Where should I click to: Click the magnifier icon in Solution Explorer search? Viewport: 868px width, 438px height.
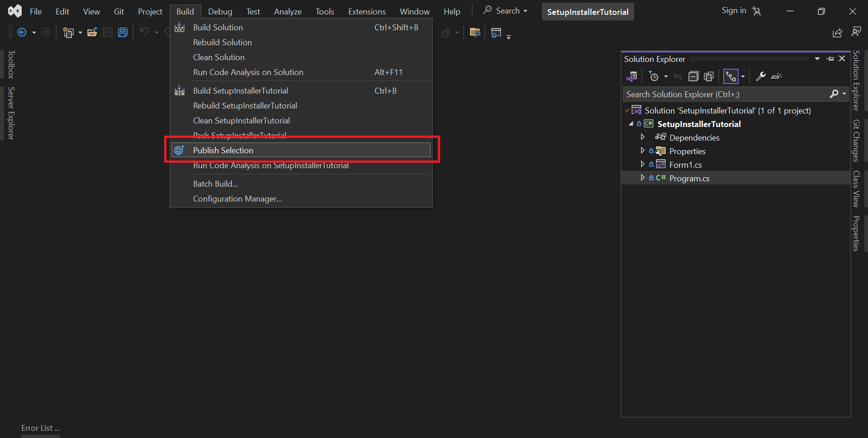coord(834,94)
